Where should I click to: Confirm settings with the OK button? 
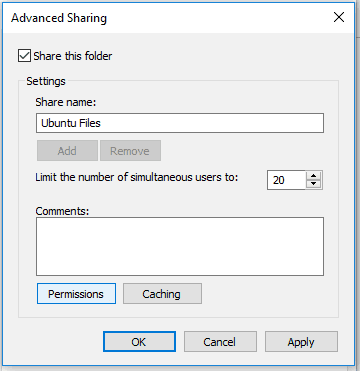[x=139, y=341]
